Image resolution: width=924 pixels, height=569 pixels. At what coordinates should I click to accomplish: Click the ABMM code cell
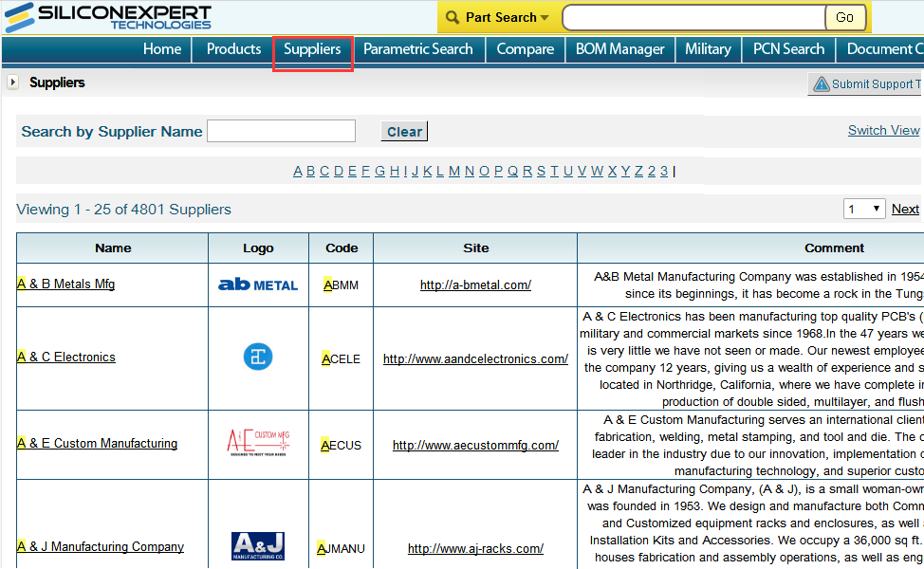[342, 285]
